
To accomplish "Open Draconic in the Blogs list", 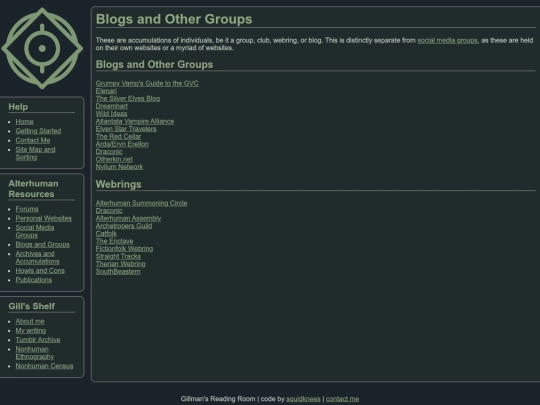I will tap(109, 152).
